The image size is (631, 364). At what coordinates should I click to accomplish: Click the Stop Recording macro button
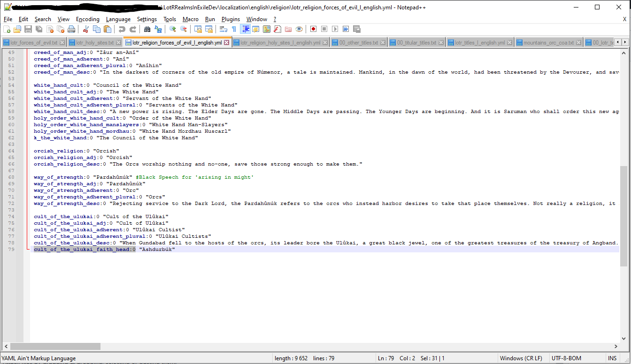coord(324,29)
